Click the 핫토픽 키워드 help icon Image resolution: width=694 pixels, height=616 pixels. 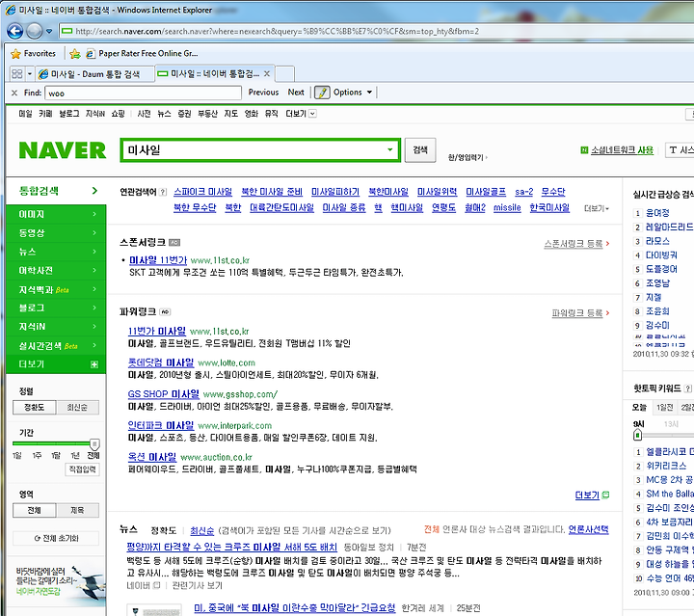coord(687,388)
